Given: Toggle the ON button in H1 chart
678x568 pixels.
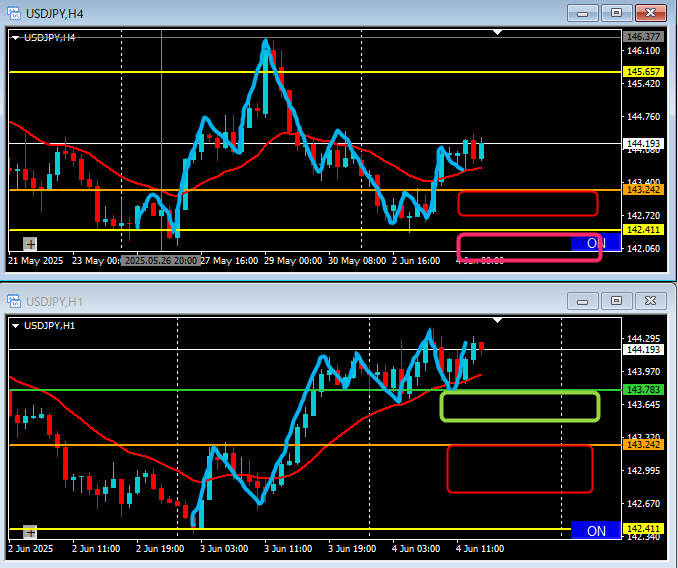Looking at the screenshot, I should pyautogui.click(x=596, y=531).
